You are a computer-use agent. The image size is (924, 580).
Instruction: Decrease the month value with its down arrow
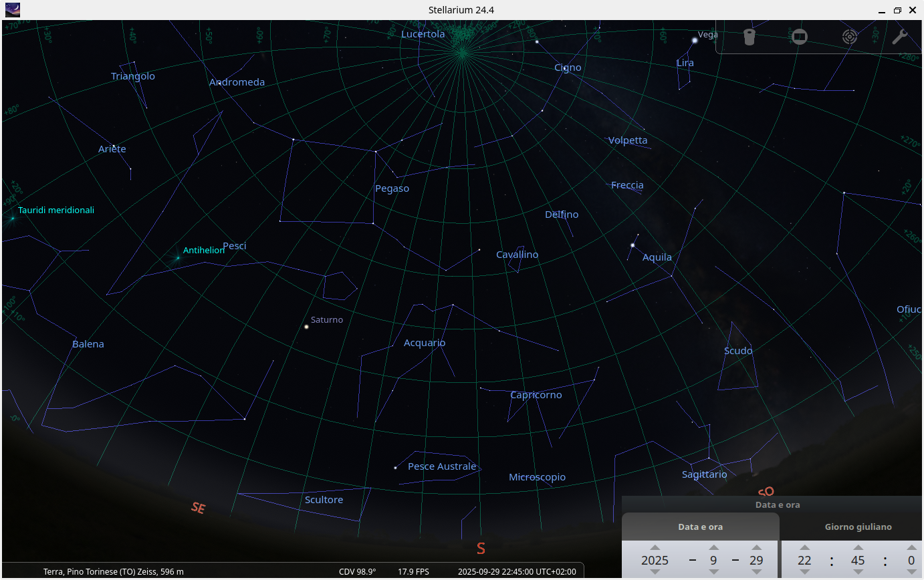click(x=713, y=572)
